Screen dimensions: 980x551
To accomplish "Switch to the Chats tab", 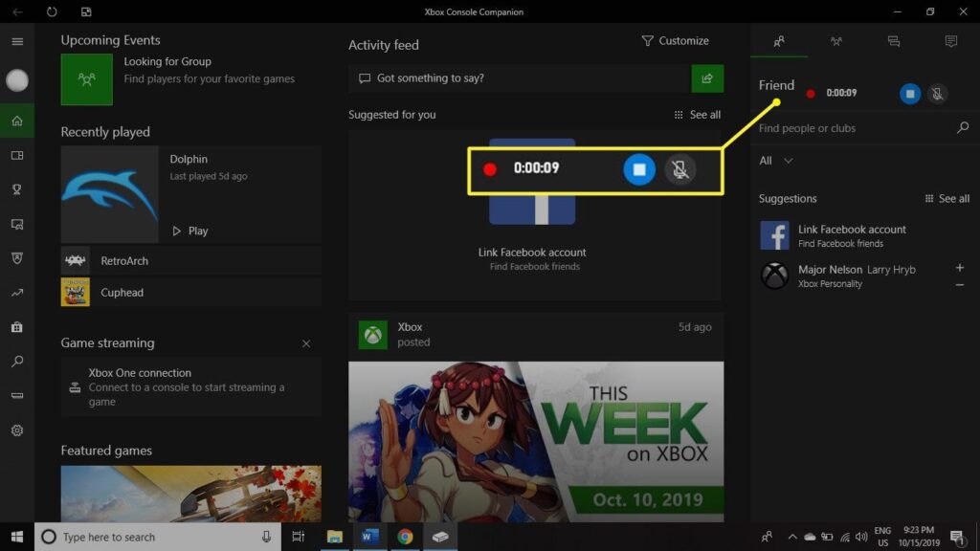I will [893, 41].
